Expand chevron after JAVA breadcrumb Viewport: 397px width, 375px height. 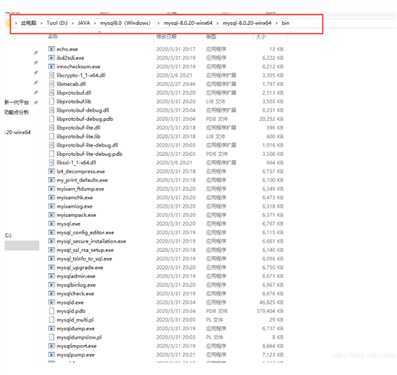95,23
